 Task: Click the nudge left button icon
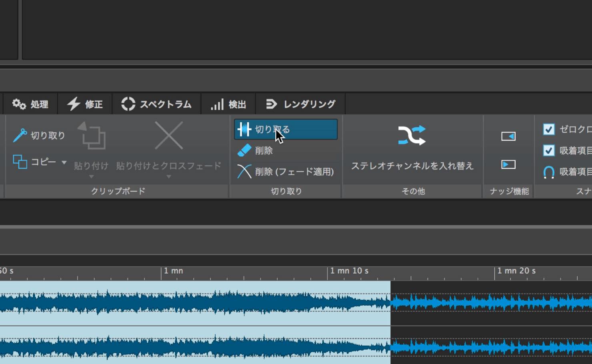click(x=508, y=136)
